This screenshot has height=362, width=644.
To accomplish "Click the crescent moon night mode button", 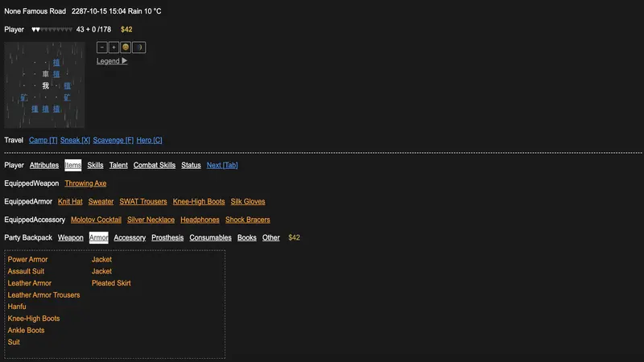I will point(138,47).
